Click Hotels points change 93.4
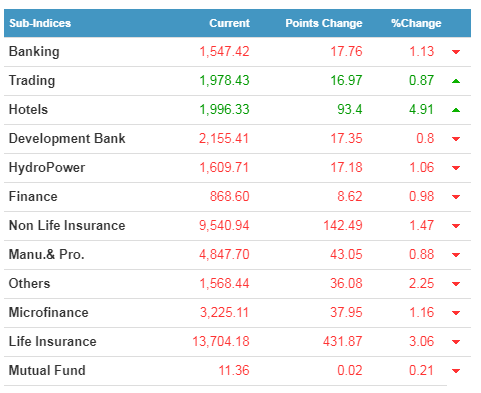481x393 pixels. coord(350,109)
